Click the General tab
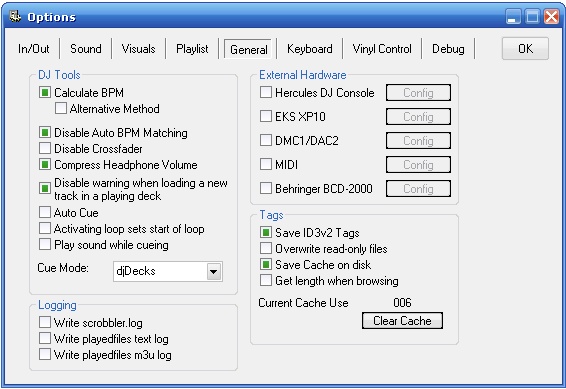 pyautogui.click(x=248, y=49)
